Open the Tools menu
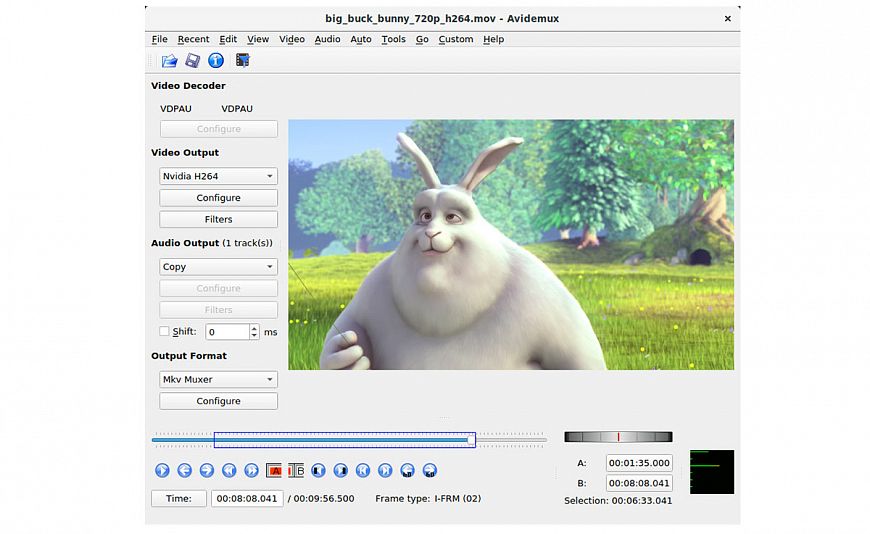 (x=393, y=39)
